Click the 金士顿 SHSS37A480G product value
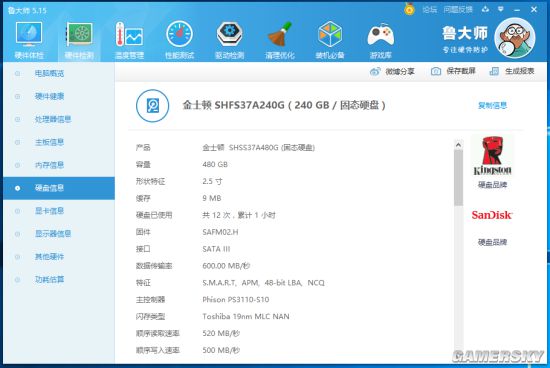This screenshot has height=368, width=550. tap(259, 148)
